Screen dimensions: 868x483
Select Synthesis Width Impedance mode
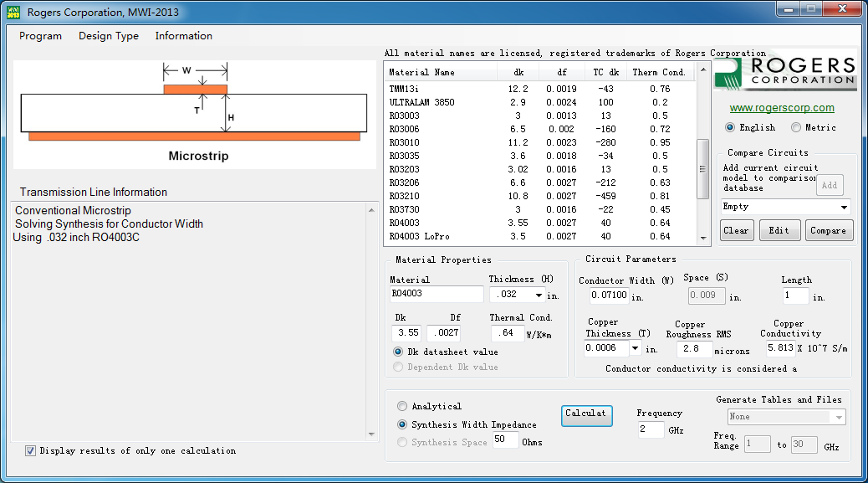[x=402, y=424]
